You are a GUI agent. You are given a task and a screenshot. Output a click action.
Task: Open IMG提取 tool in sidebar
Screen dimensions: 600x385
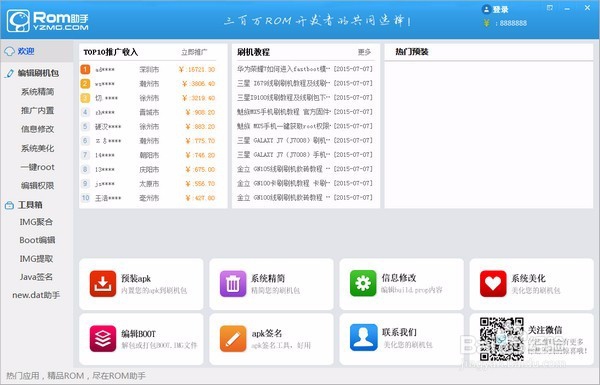tap(36, 259)
